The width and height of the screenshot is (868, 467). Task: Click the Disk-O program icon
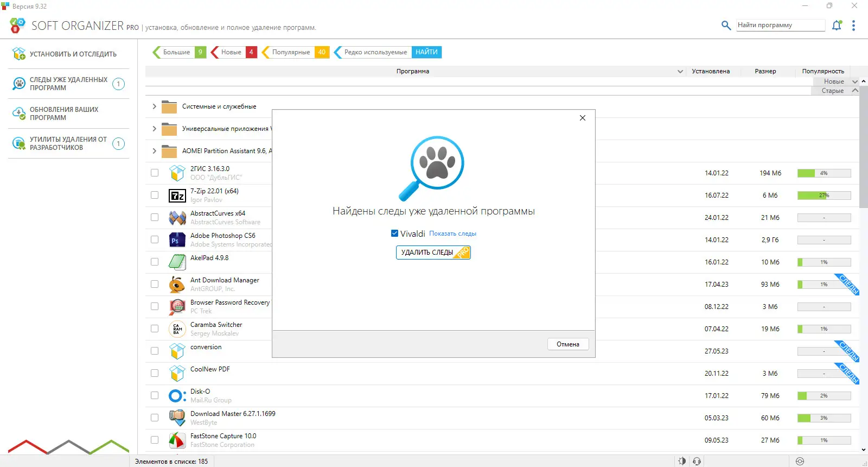pos(177,396)
